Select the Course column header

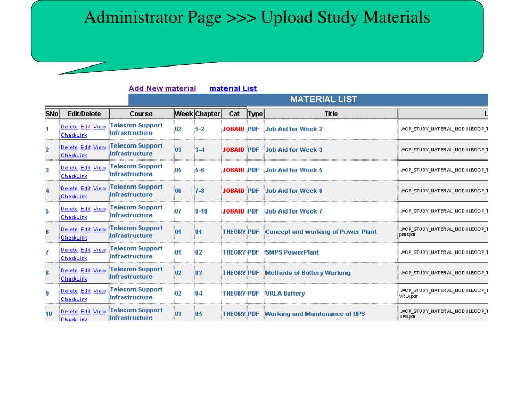coord(141,114)
